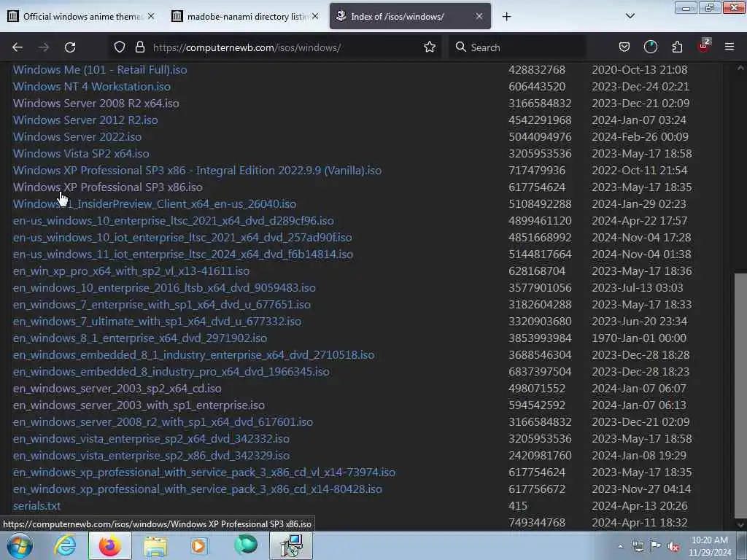The image size is (747, 560).
Task: Open Windows Media Player from taskbar
Action: click(199, 545)
